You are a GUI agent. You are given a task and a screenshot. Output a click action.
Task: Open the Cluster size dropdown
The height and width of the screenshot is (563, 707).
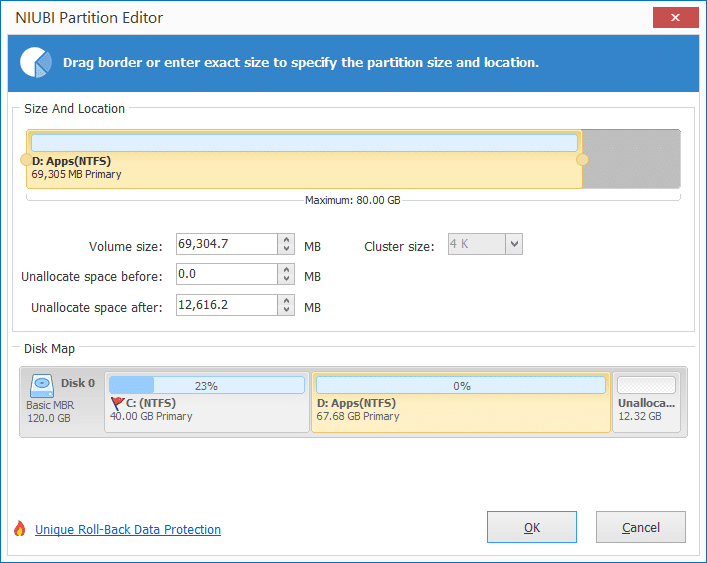[514, 244]
